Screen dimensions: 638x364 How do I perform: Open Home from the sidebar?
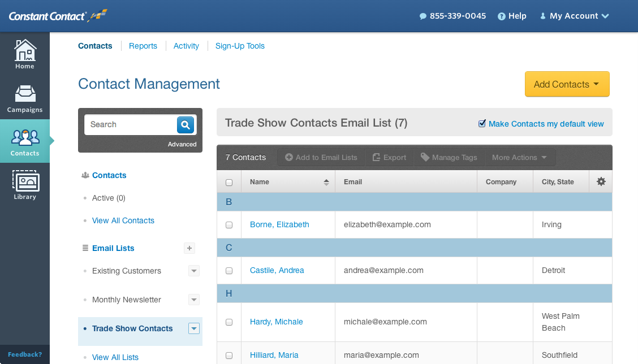click(x=25, y=54)
